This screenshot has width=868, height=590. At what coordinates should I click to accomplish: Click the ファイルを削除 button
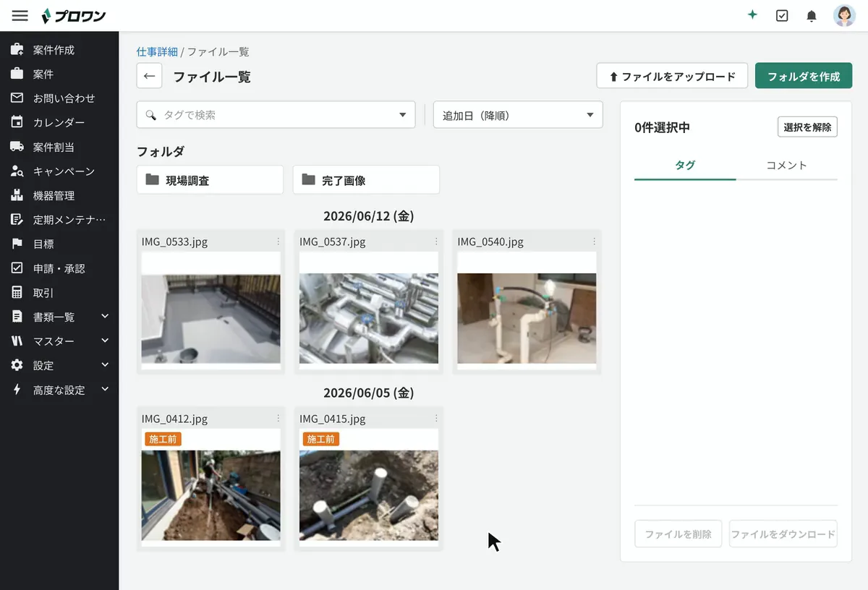click(x=678, y=534)
